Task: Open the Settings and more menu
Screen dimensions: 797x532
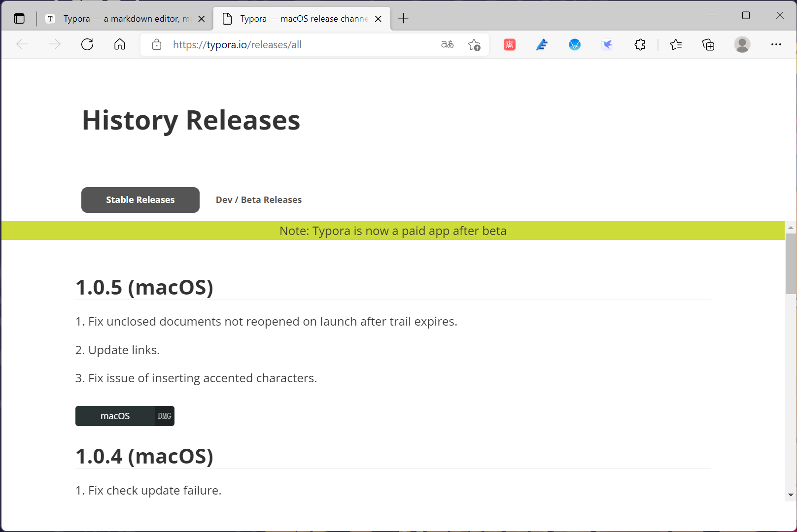Action: pyautogui.click(x=776, y=44)
